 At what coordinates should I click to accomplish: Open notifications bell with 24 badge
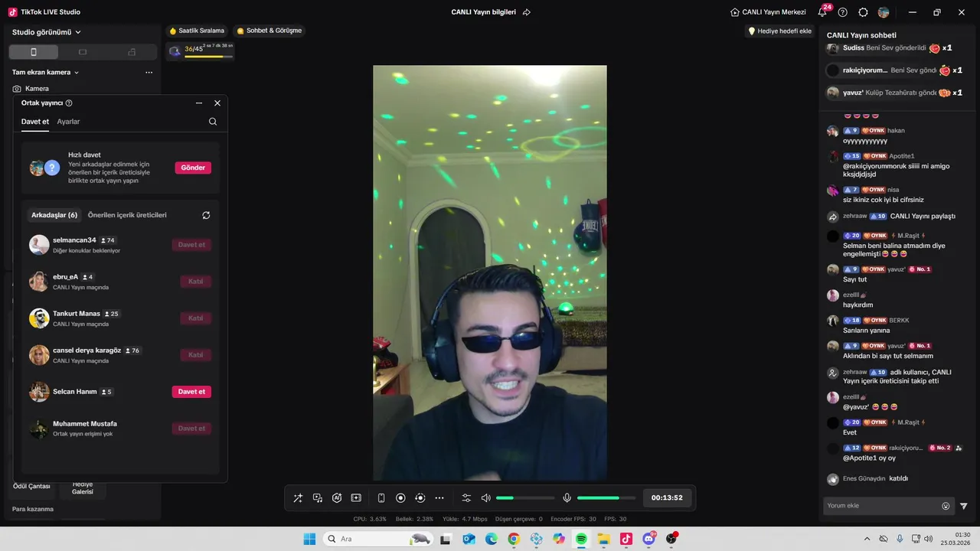tap(823, 11)
